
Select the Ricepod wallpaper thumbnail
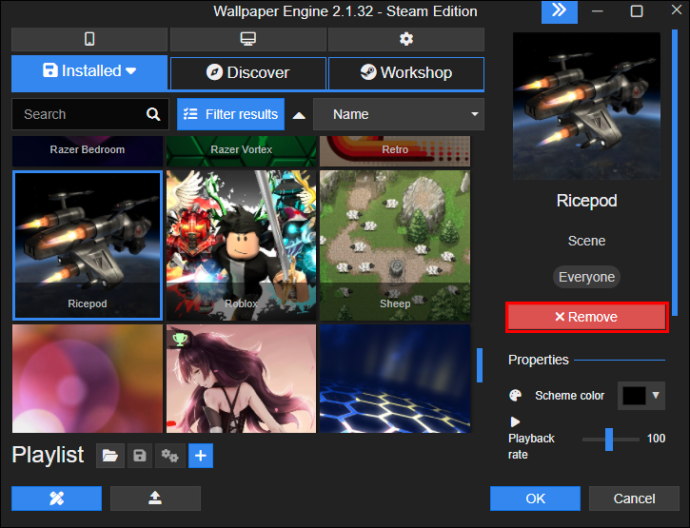tap(88, 246)
